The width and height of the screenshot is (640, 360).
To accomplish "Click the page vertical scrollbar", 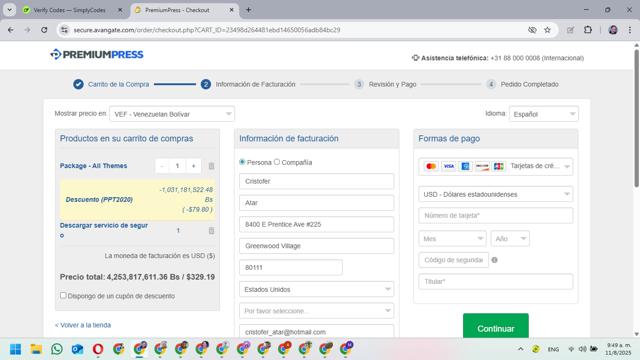I will coord(636,118).
